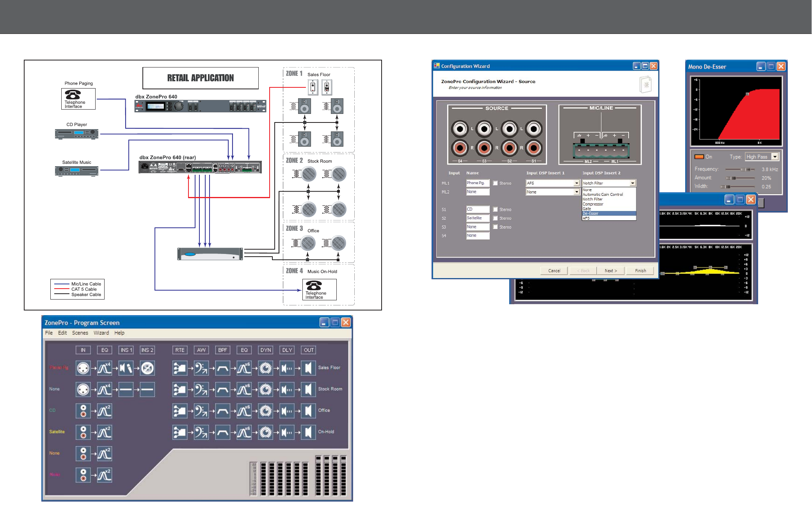Viewport: 812px width, 525px height.
Task: Open the Phone Pg input XLR module
Action: (83, 368)
